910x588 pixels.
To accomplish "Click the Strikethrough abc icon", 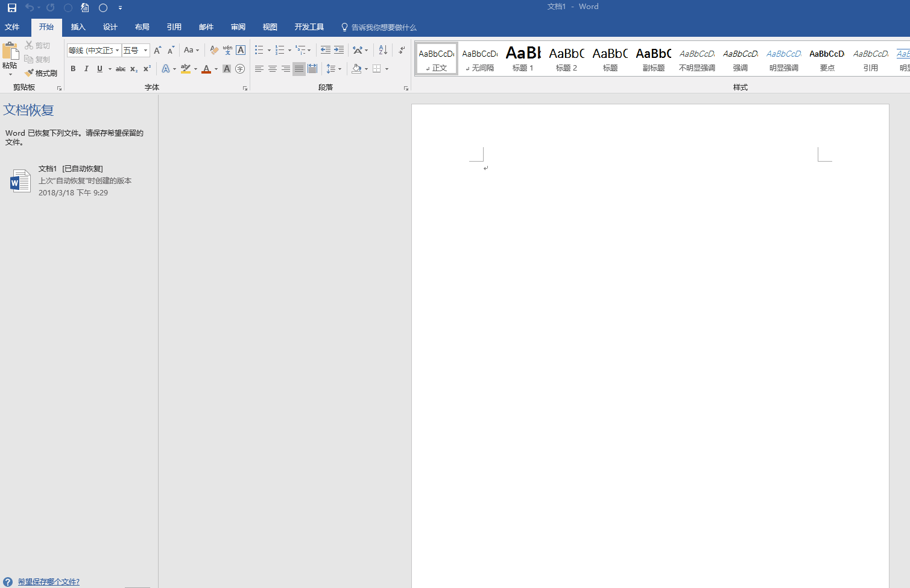I will coord(121,69).
